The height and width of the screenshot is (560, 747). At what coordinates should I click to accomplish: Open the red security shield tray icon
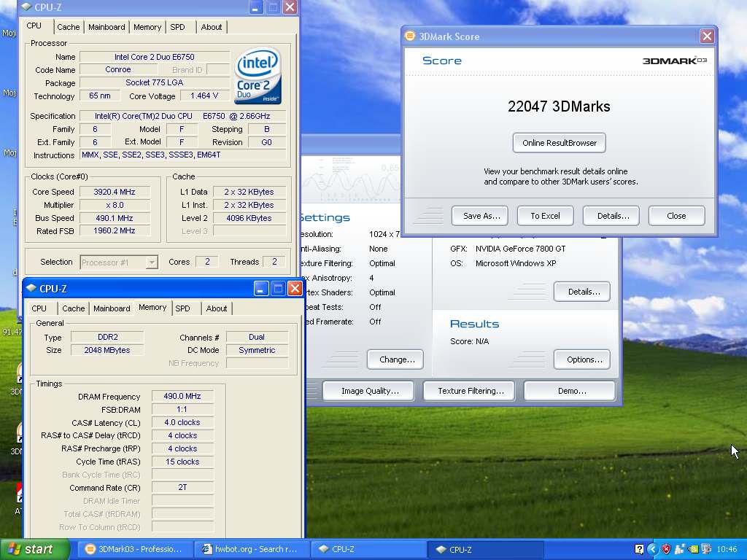click(666, 549)
